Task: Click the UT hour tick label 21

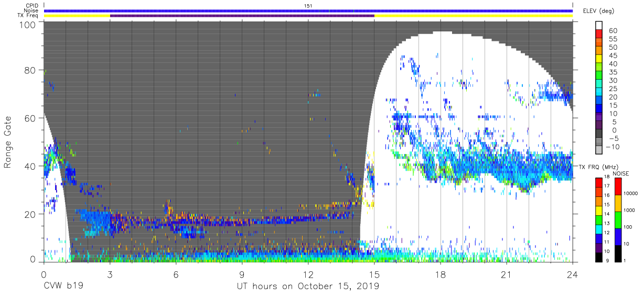Action: [x=507, y=274]
